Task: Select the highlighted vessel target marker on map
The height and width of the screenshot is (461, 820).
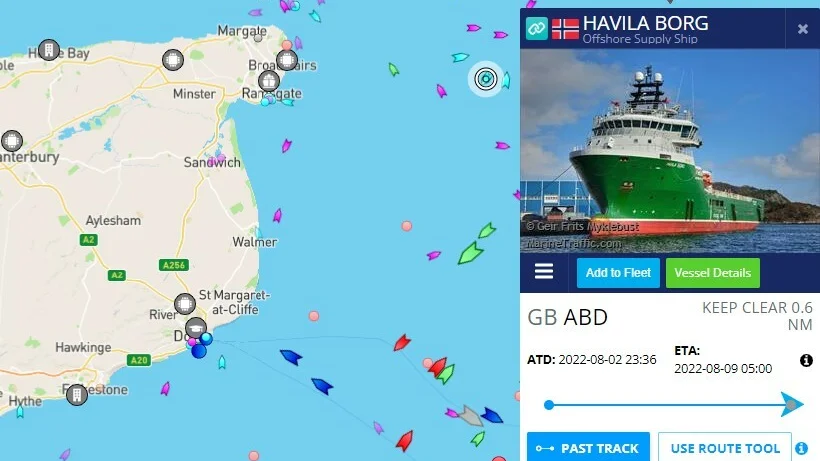Action: click(486, 79)
